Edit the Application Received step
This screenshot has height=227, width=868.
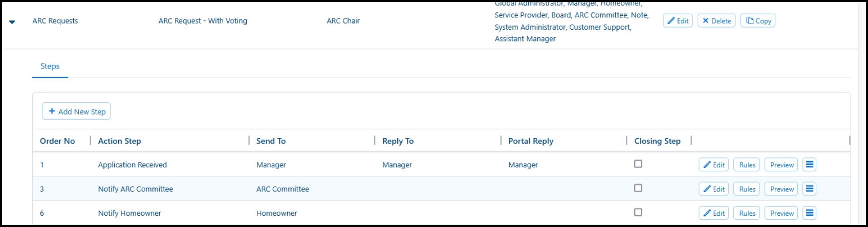tap(713, 165)
